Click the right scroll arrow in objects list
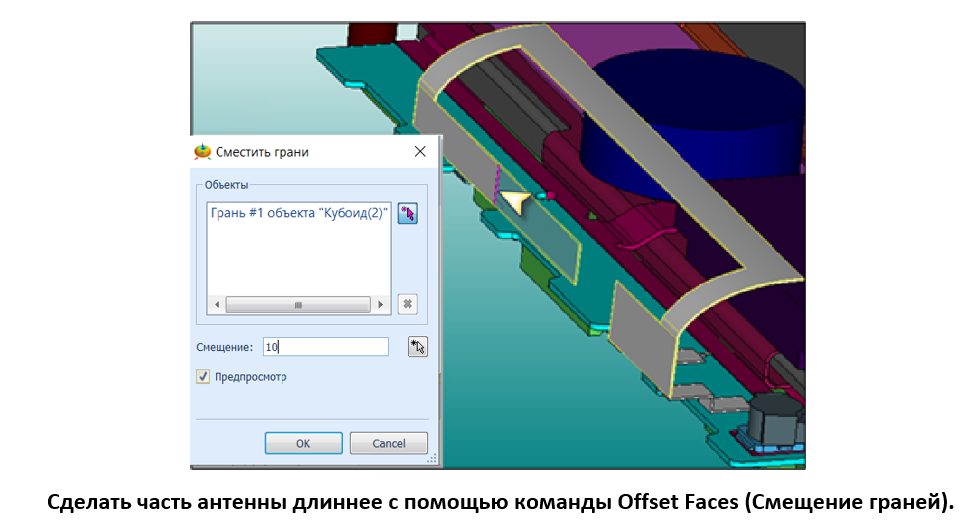968x524 pixels. (x=380, y=304)
